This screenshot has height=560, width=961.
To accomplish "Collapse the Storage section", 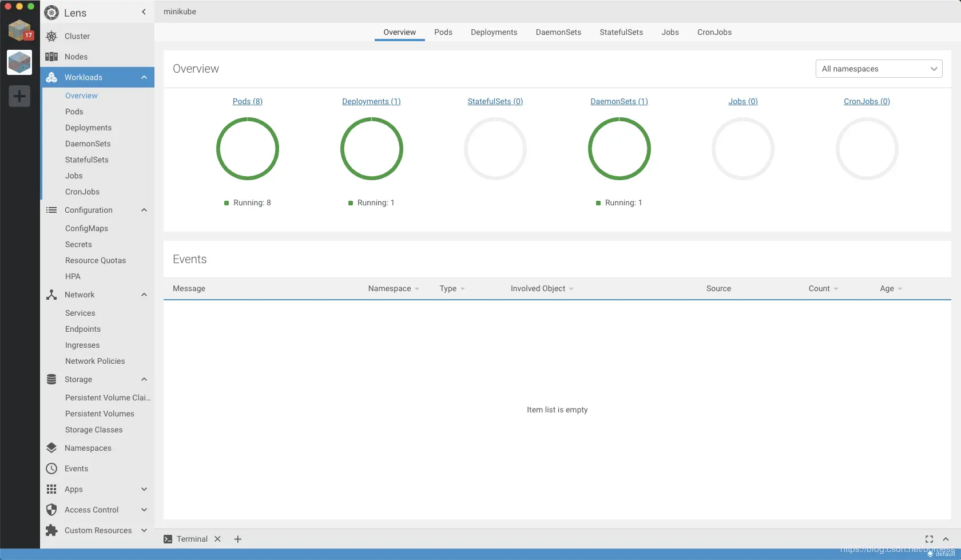I will [x=144, y=379].
